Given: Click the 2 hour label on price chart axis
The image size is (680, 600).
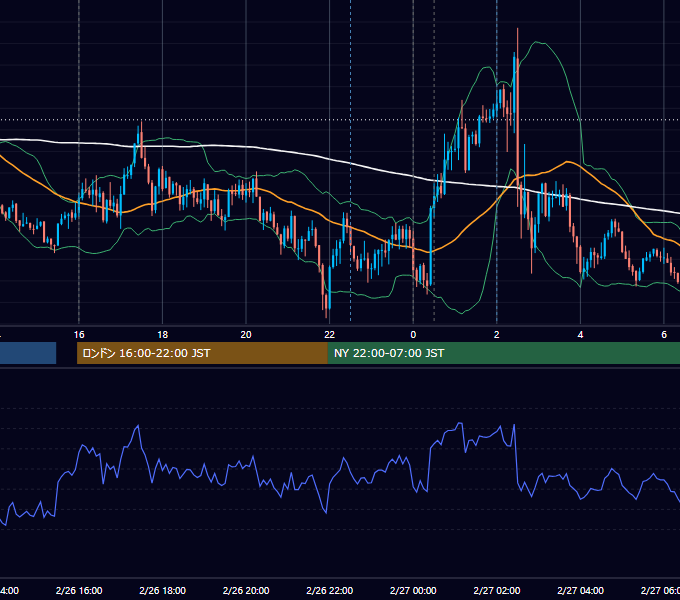Looking at the screenshot, I should pos(497,335).
